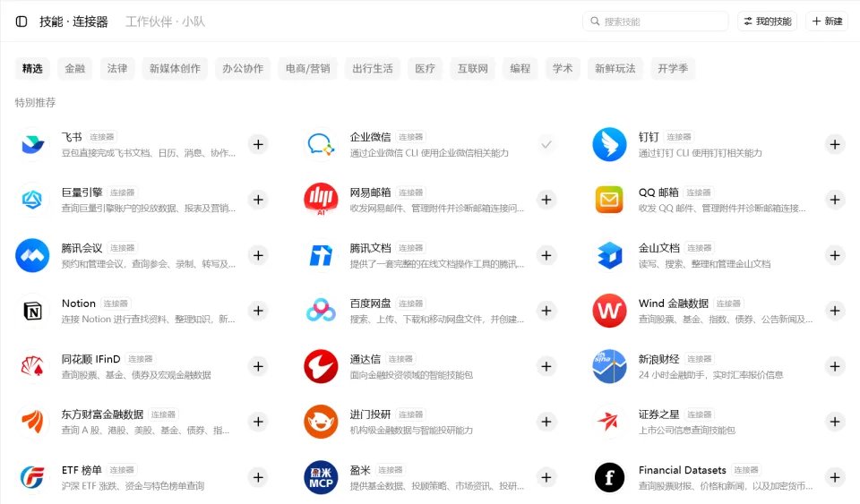The height and width of the screenshot is (504, 860).
Task: Switch to the 学术 category tab
Action: 563,68
